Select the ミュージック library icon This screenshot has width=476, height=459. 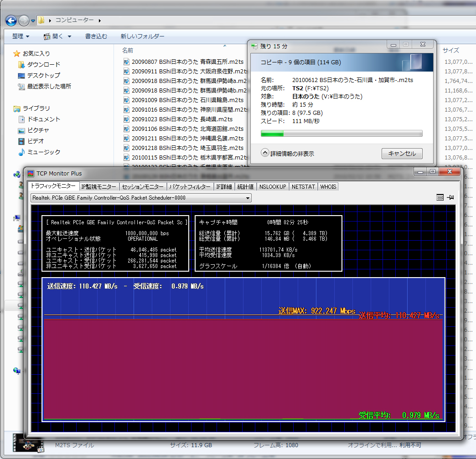21,152
